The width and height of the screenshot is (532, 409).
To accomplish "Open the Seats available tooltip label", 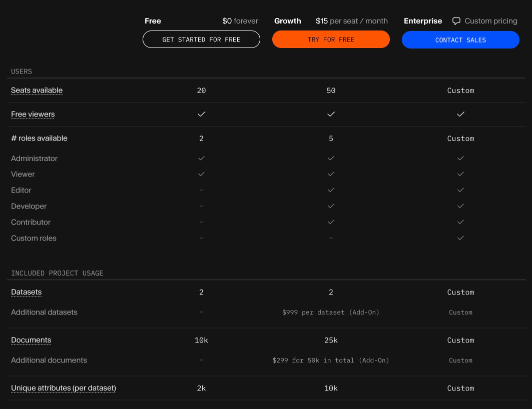I will coord(37,90).
